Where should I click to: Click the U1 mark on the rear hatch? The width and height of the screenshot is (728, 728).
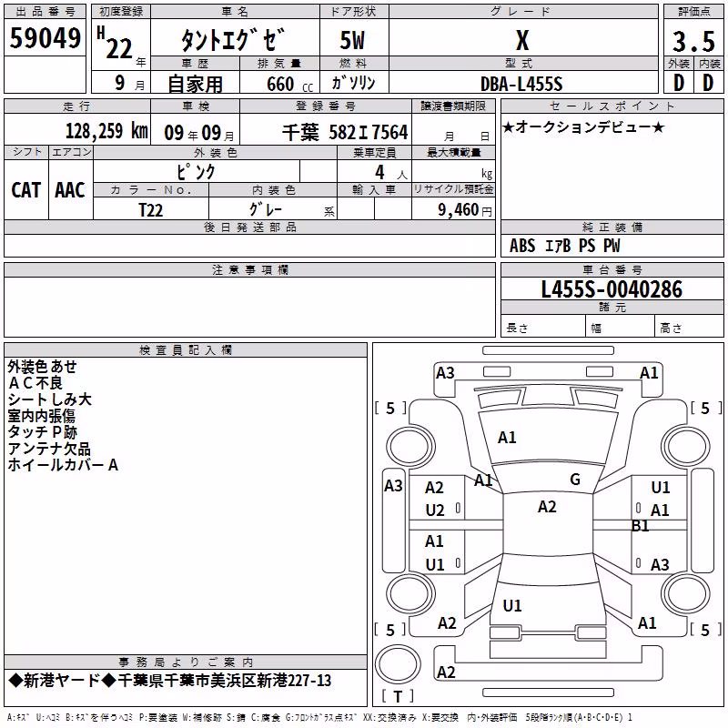512,606
